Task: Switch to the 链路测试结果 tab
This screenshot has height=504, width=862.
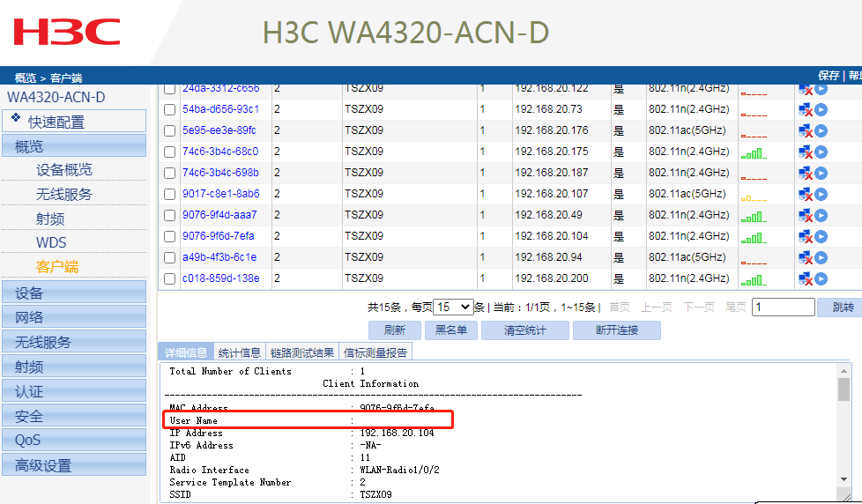Action: tap(302, 352)
